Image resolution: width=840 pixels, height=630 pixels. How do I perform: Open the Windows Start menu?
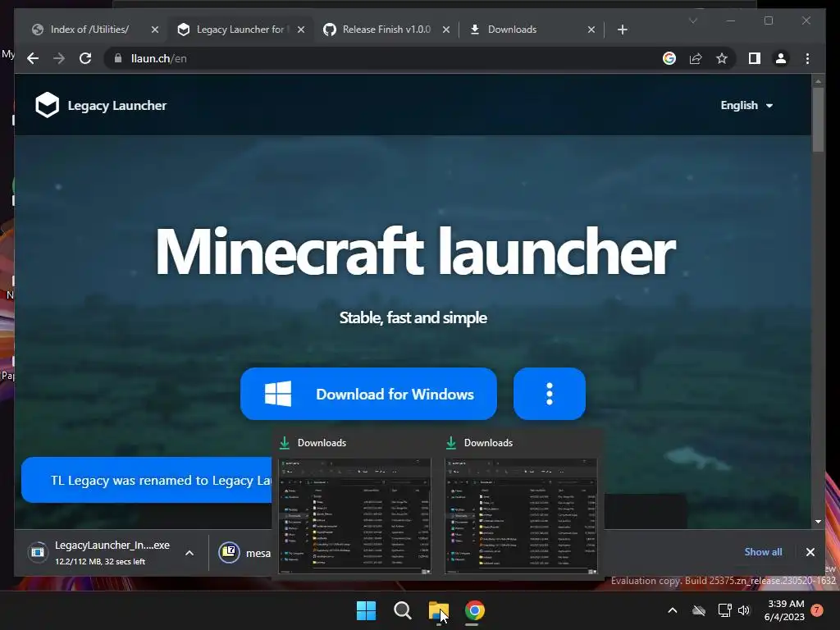(x=367, y=610)
